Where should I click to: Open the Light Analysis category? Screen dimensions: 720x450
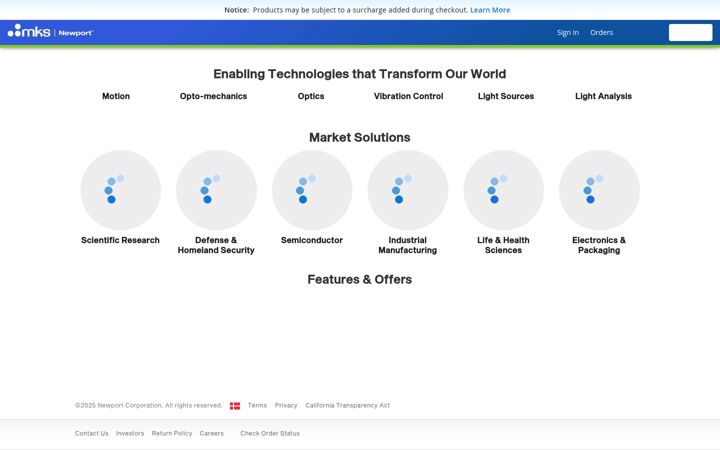point(603,96)
